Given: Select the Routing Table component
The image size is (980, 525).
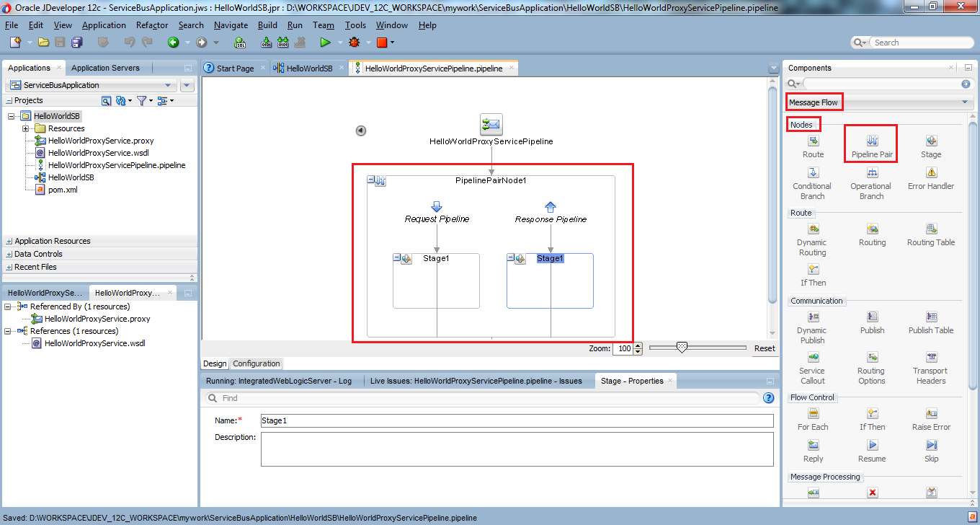Looking at the screenshot, I should pos(931,235).
